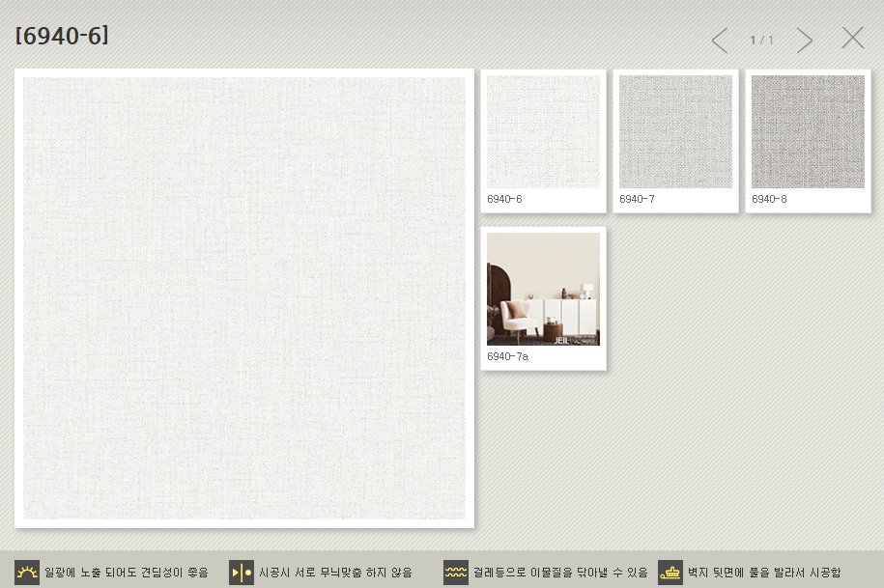This screenshot has height=588, width=884.
Task: Select the 6940-7 wallpaper swatch
Action: [675, 131]
